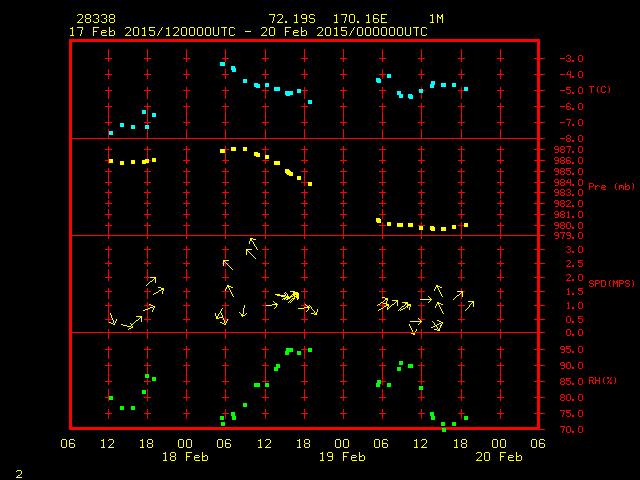Click the 1.0 wind speed tick value
The image size is (640, 480).
(574, 306)
